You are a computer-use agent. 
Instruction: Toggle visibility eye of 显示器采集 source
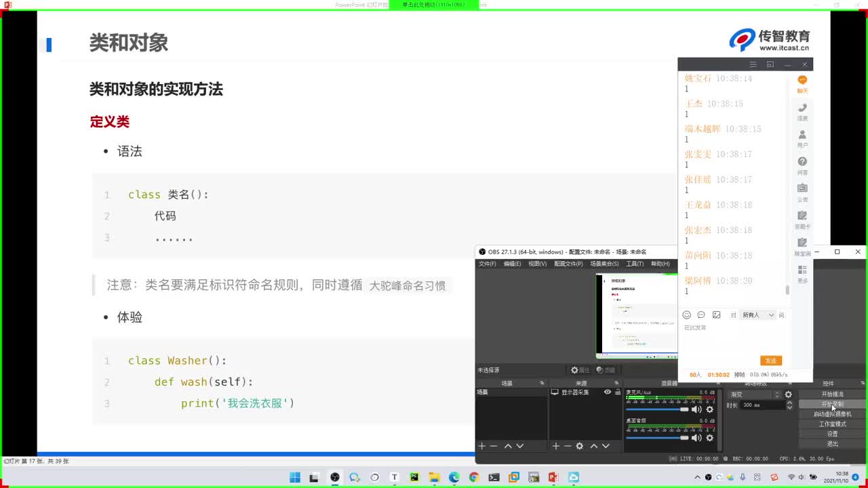tap(608, 392)
